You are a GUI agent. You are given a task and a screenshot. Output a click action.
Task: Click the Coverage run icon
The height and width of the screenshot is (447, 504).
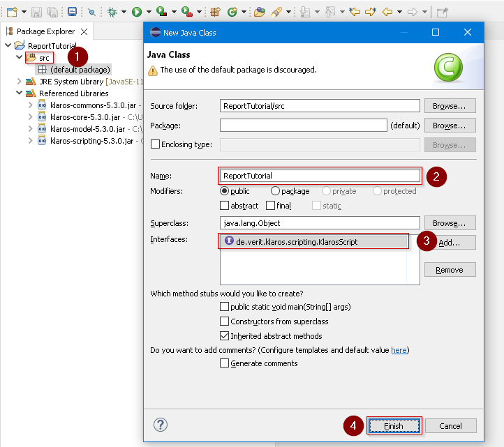161,12
